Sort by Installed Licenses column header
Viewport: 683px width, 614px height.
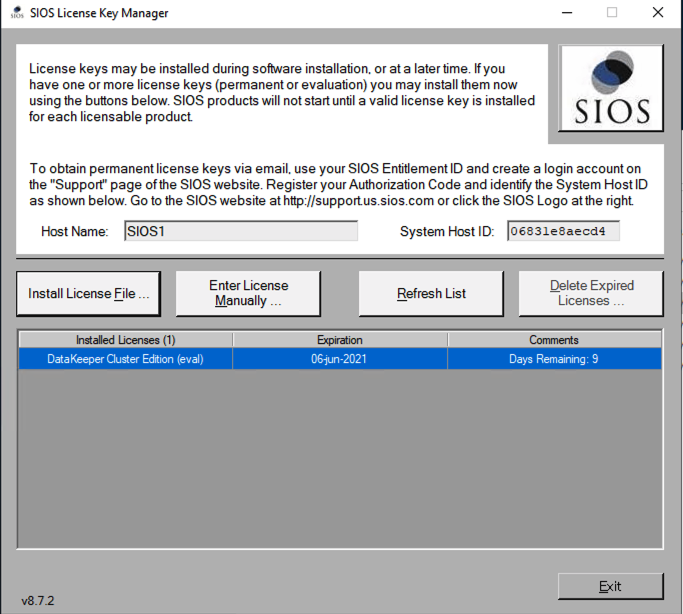[x=125, y=340]
